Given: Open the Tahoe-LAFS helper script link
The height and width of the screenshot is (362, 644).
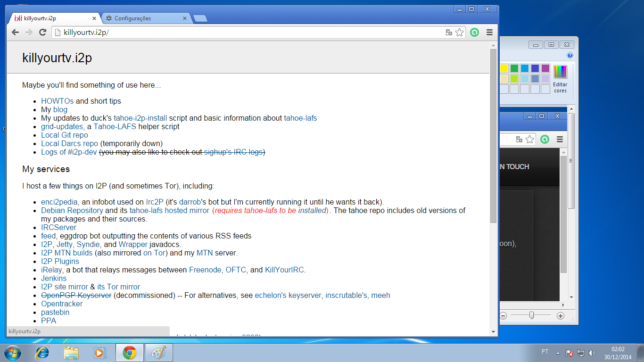Looking at the screenshot, I should pos(116,126).
